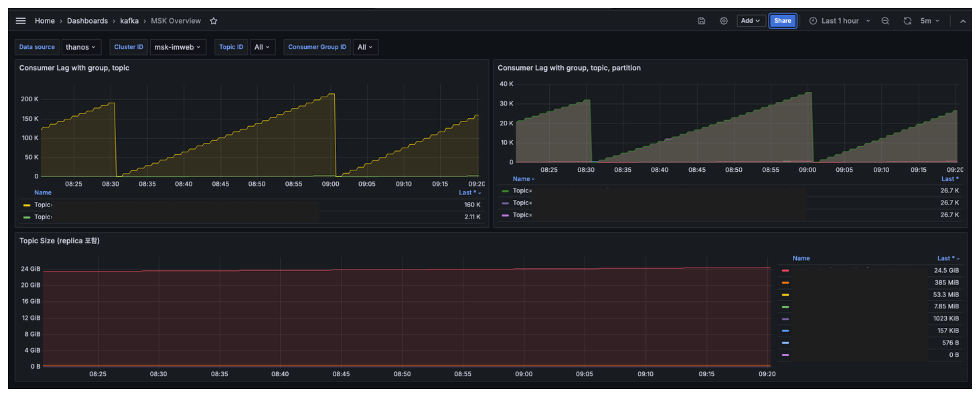
Task: Save dashboard using the disk icon
Action: (x=702, y=21)
